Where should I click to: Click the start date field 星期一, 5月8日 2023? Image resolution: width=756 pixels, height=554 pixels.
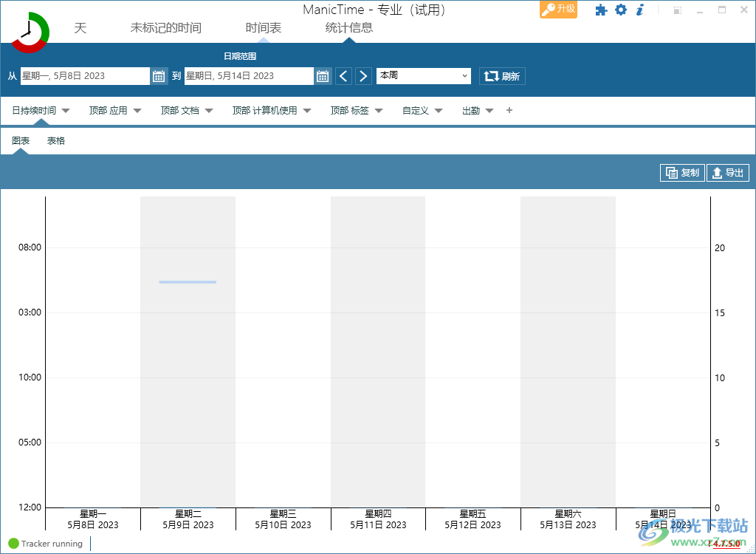(x=85, y=76)
